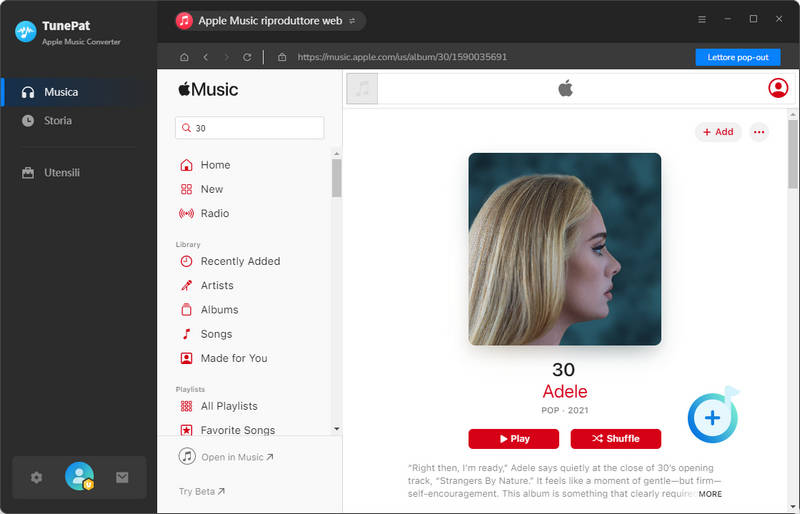800x514 pixels.
Task: Open Made for You library
Action: pos(223,358)
